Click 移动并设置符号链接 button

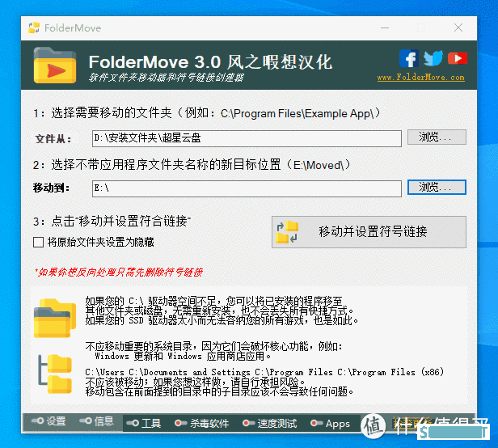pos(369,232)
